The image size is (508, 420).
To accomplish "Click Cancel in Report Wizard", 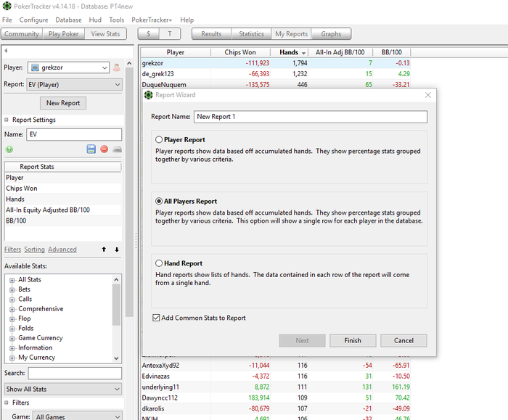I will coord(403,341).
